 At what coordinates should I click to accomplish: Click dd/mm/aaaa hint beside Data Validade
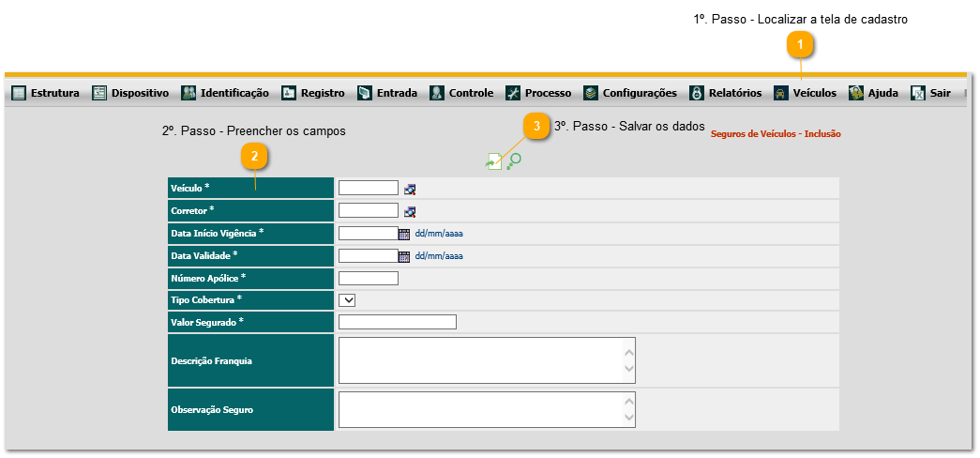pyautogui.click(x=439, y=256)
